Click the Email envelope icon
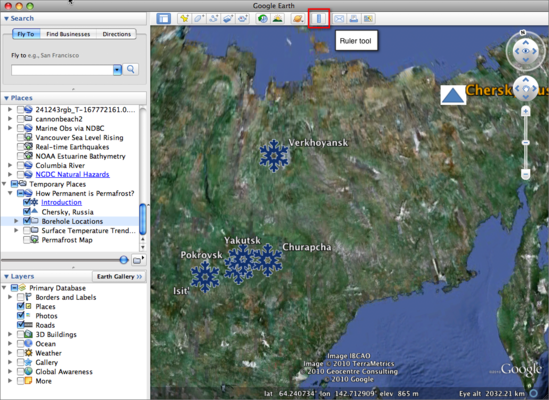The image size is (549, 400). [339, 19]
